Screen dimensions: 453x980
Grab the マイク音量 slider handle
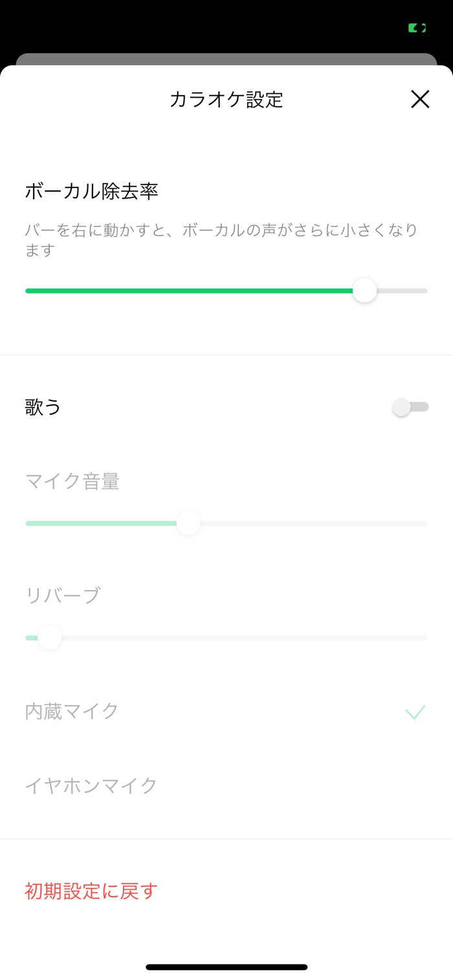[x=188, y=523]
